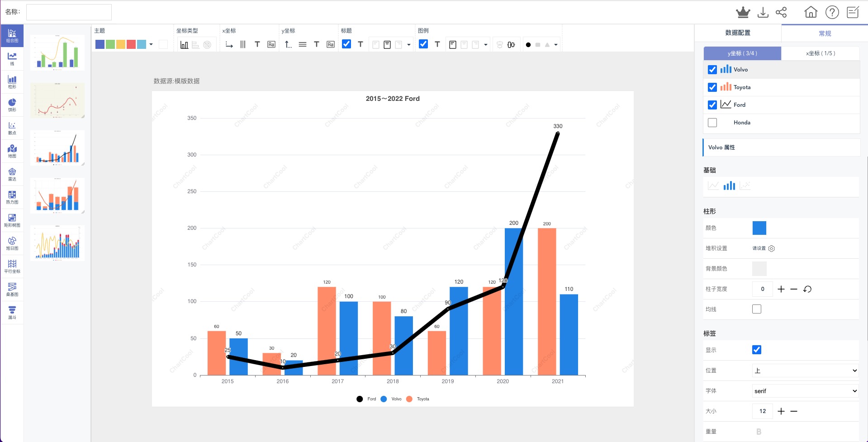Open help with the question mark icon
This screenshot has height=442, width=868.
[832, 12]
